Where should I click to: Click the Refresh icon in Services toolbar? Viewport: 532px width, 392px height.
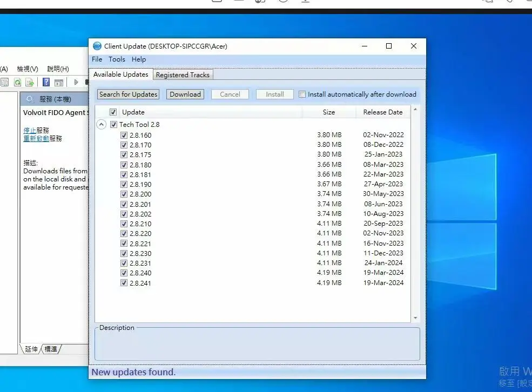17,82
